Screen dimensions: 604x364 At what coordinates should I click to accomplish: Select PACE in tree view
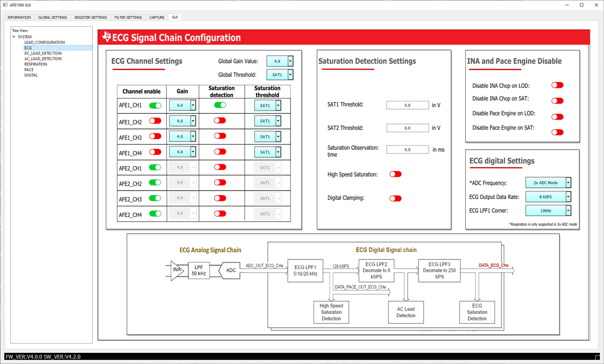(x=29, y=70)
